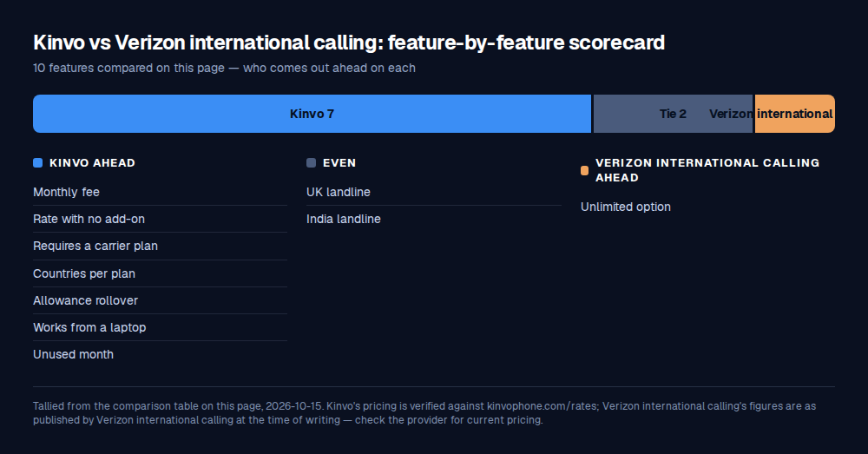The height and width of the screenshot is (454, 868).
Task: Select 'VERIZON INTERNATIONAL CALLING AHEAD' heading
Action: [707, 170]
